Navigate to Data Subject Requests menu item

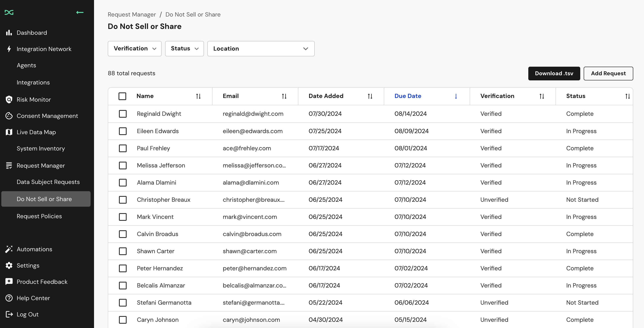(48, 182)
